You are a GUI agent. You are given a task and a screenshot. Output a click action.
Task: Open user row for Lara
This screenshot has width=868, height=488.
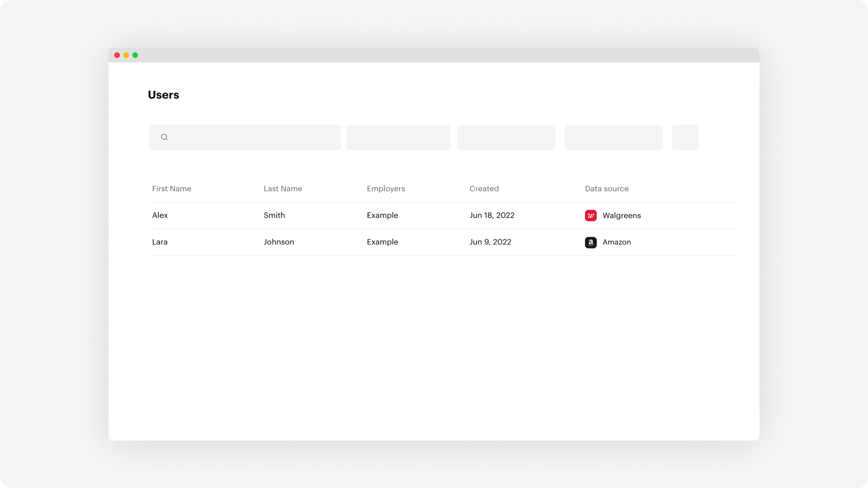160,242
